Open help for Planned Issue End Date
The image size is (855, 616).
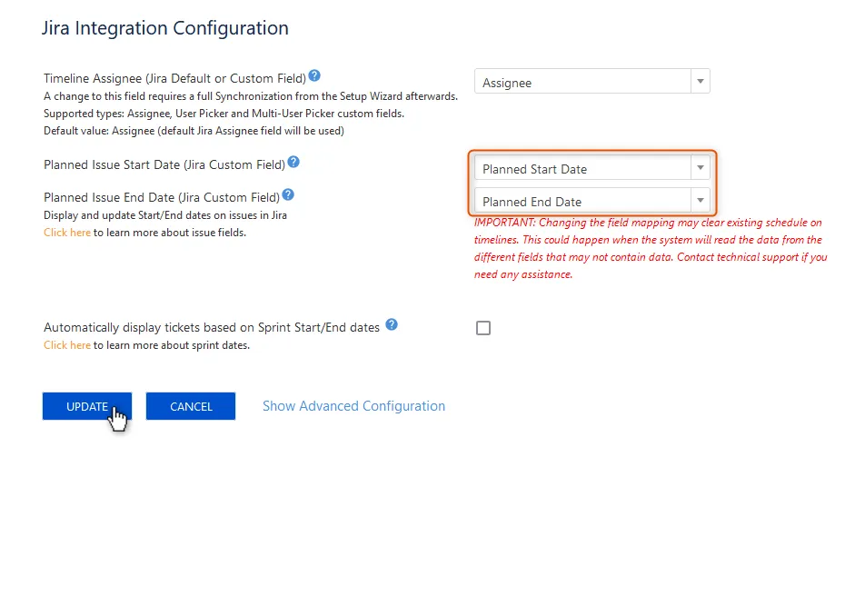(288, 194)
